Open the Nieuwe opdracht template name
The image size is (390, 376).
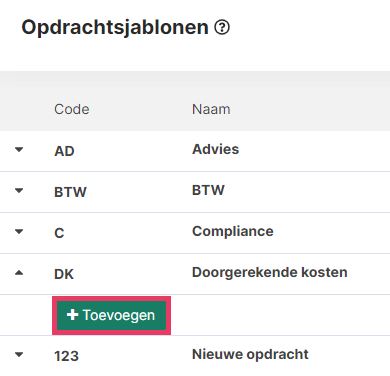coord(250,354)
